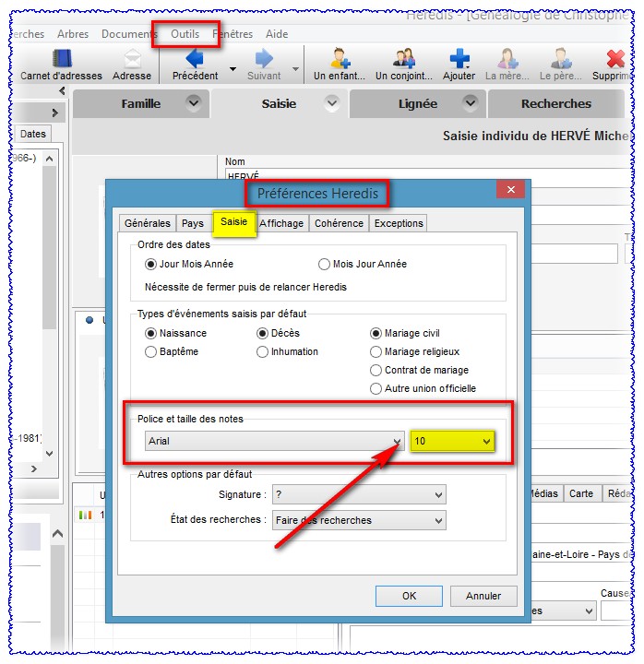Open the Précédent history dropdown arrow
Screen dimensions: 644x664
click(x=233, y=68)
